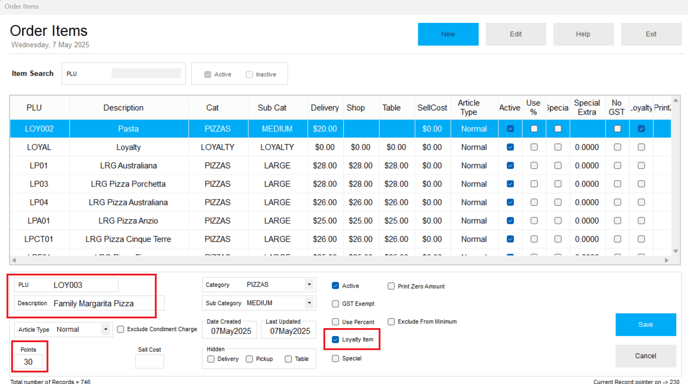Click the horizontal scroll right arrow
This screenshot has width=688, height=384.
tap(666, 260)
